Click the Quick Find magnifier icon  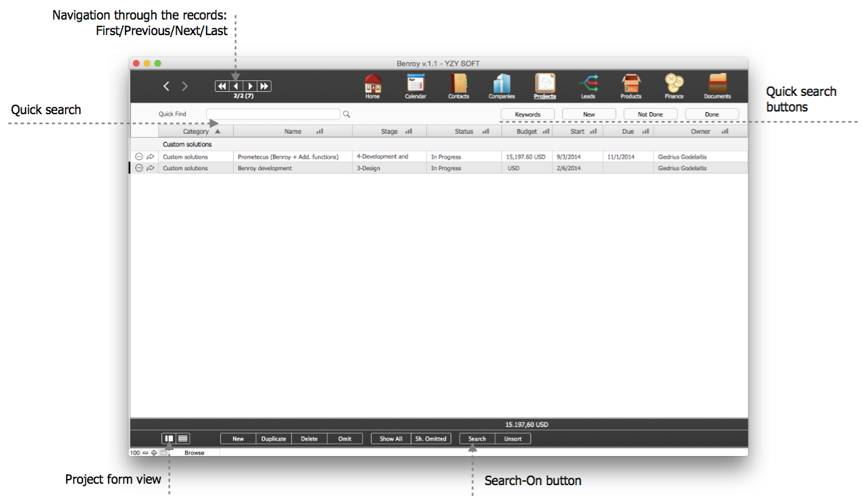tap(347, 114)
